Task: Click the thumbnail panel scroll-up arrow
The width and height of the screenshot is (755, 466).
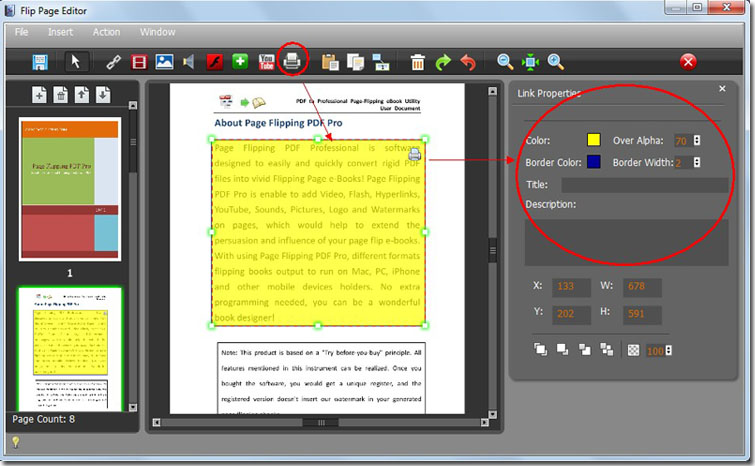Action: [x=133, y=105]
